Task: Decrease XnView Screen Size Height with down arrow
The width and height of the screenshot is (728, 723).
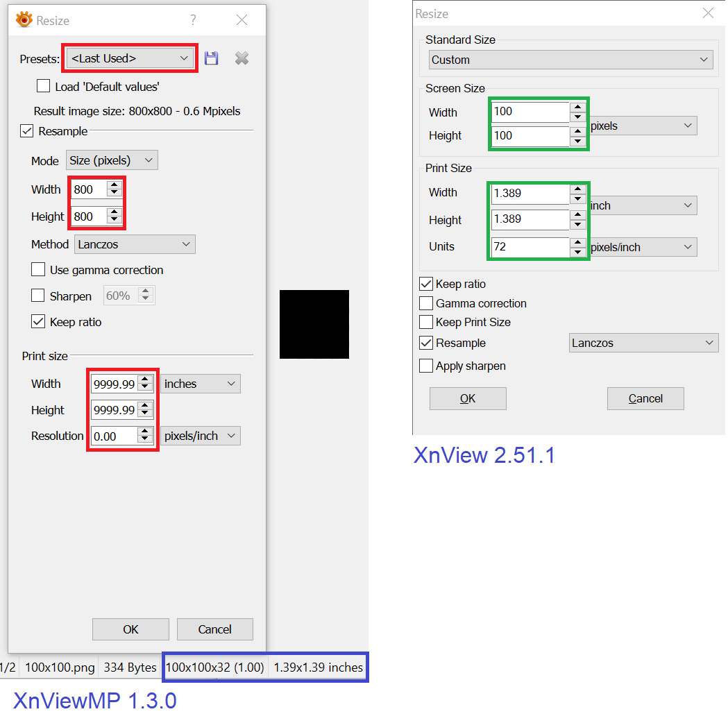Action: pyautogui.click(x=577, y=141)
